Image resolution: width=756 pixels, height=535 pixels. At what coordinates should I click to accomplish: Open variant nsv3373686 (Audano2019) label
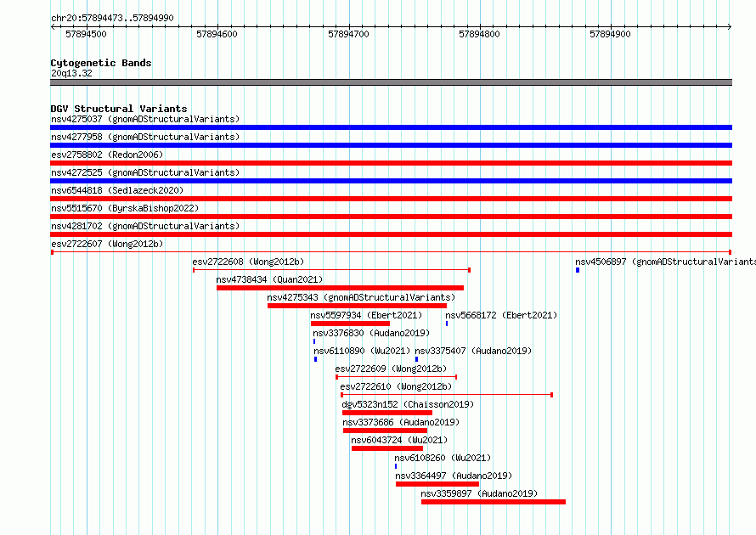coord(401,422)
